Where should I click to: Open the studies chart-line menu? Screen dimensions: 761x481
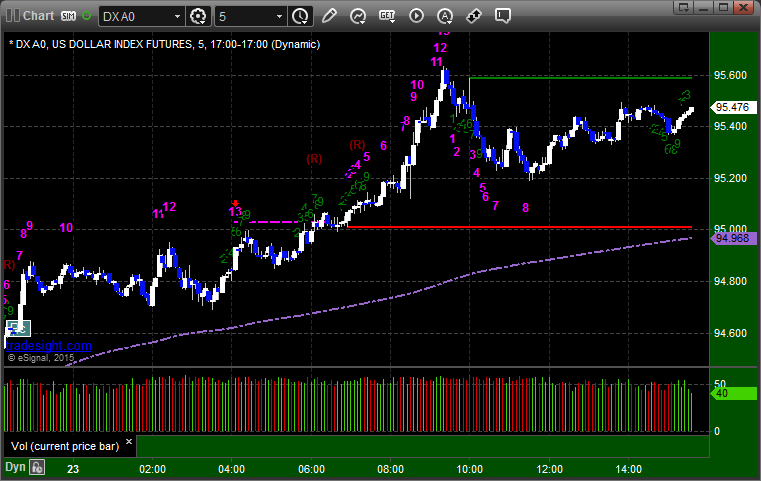[x=358, y=16]
